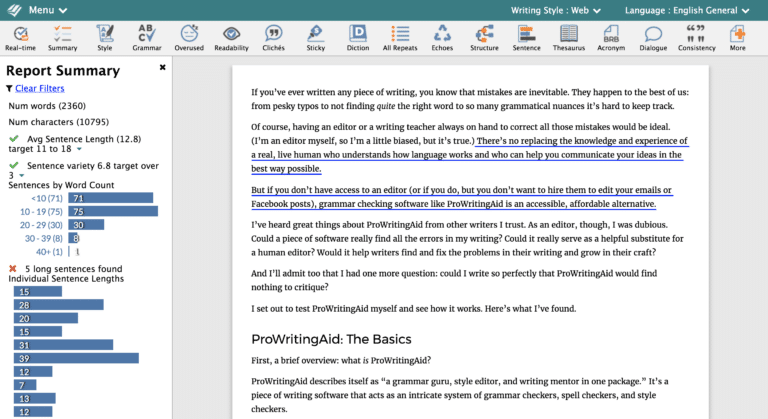Open the Overused words report
The height and width of the screenshot is (419, 768).
pos(189,38)
